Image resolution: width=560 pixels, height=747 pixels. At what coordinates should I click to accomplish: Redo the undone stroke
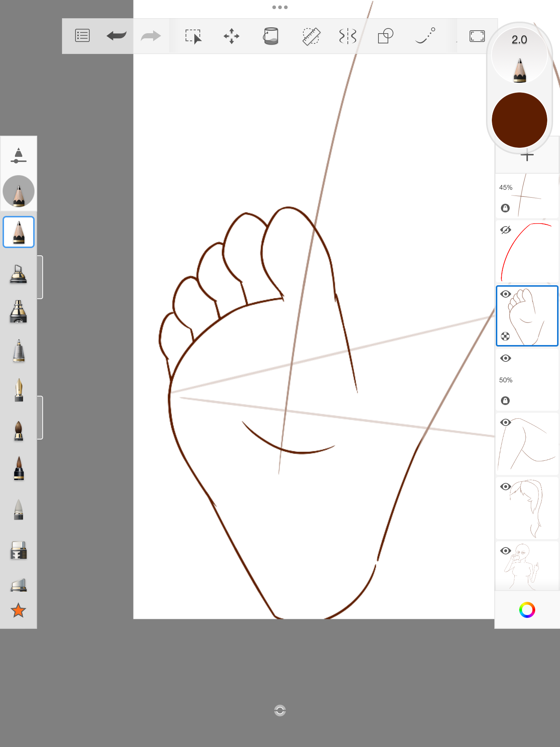pyautogui.click(x=151, y=36)
